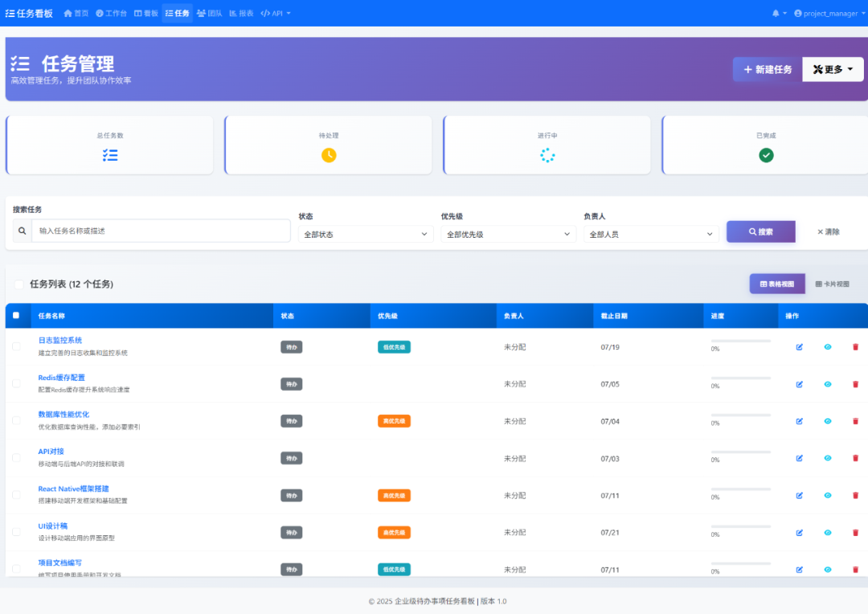This screenshot has height=614, width=868.
Task: Click the purple 搜索 button
Action: click(x=760, y=232)
